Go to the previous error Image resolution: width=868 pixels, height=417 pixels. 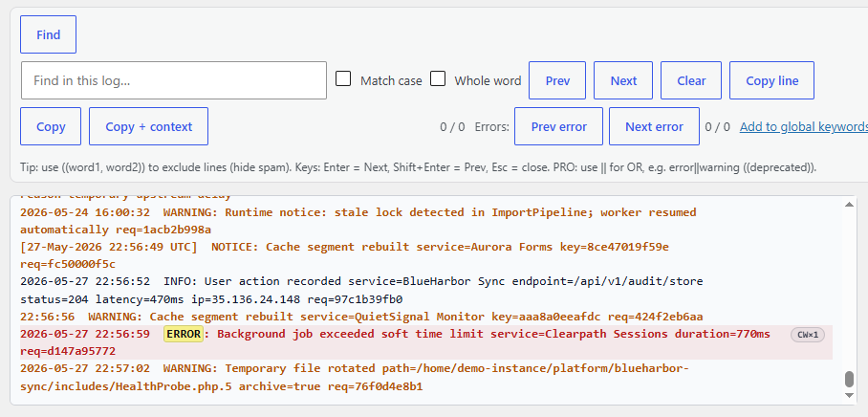tap(558, 126)
